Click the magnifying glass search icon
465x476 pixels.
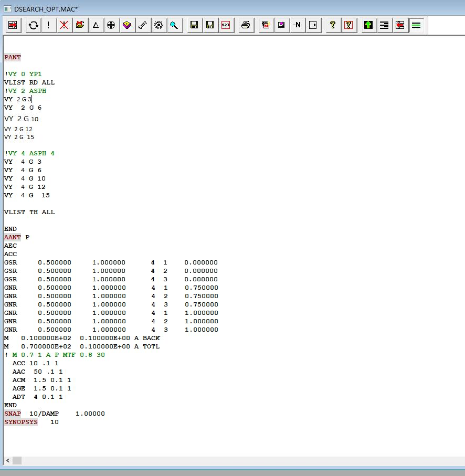(174, 25)
